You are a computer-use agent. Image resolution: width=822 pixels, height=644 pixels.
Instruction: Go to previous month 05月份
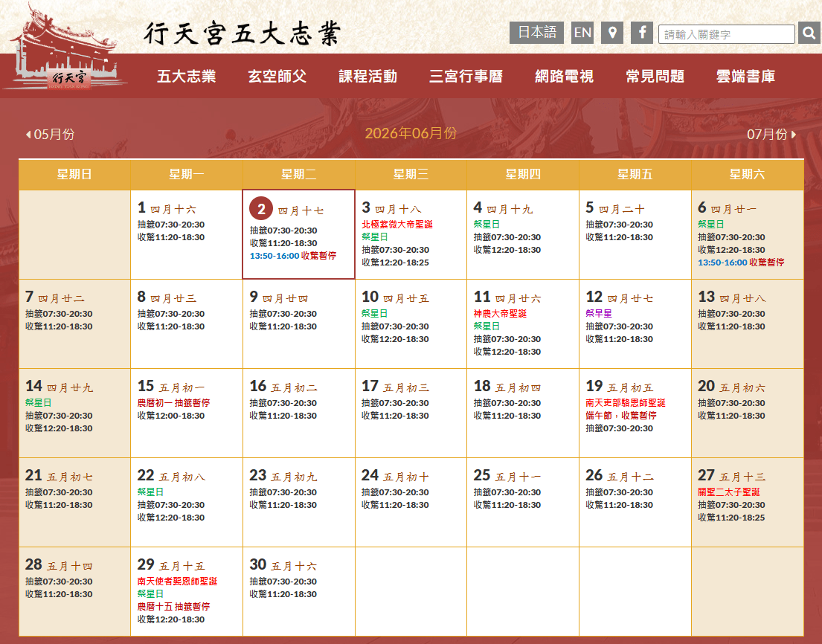[x=50, y=135]
